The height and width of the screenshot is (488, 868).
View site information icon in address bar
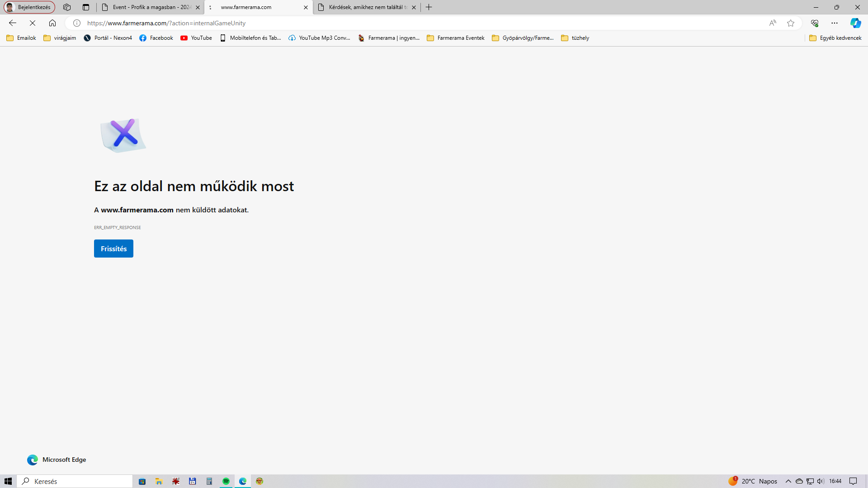tap(77, 23)
